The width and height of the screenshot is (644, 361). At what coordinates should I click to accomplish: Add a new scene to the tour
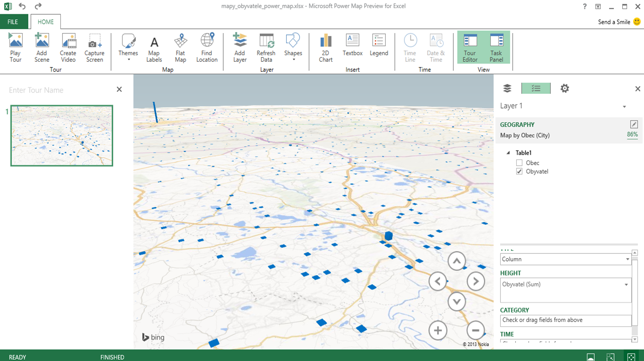pyautogui.click(x=41, y=48)
